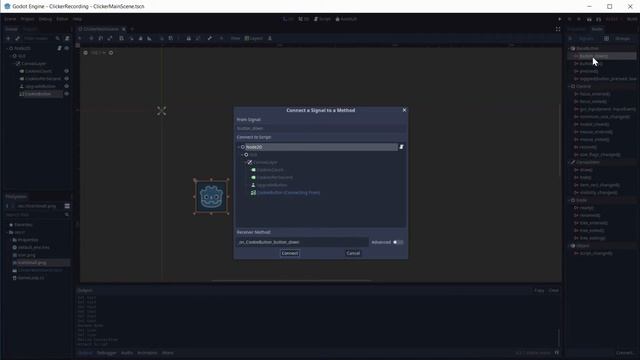Image resolution: width=640 pixels, height=360 pixels.
Task: Select the Node tab in right dock
Action: [597, 29]
